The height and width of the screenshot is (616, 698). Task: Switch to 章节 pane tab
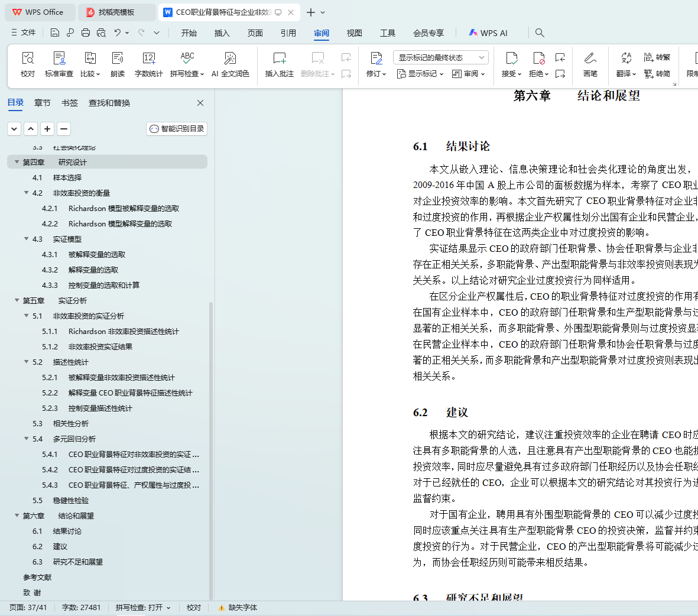pyautogui.click(x=43, y=103)
